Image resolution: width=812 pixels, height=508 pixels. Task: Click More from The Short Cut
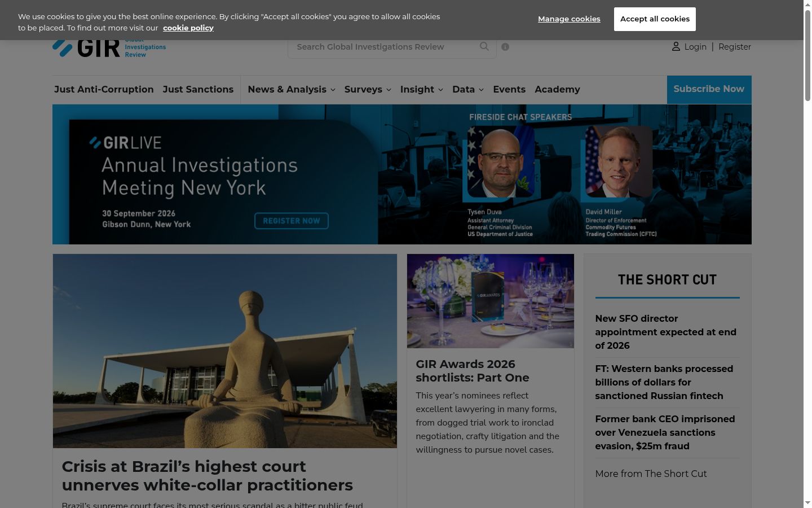[x=651, y=474]
